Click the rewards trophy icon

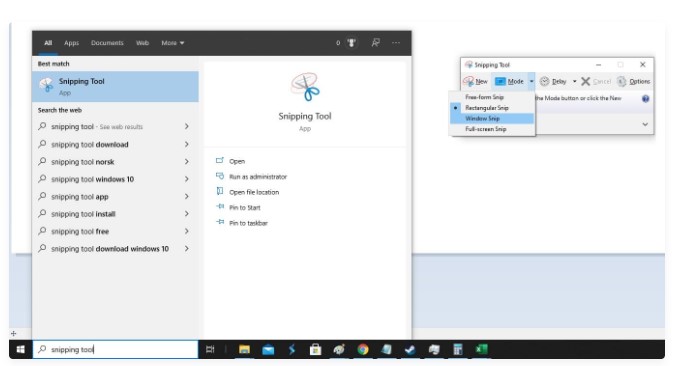(351, 43)
